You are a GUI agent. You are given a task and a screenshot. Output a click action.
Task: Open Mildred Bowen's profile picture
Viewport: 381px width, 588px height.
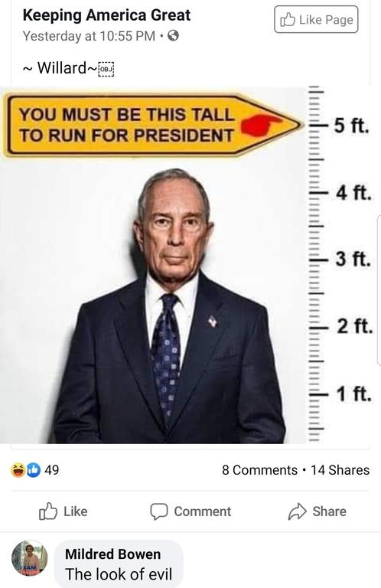pyautogui.click(x=30, y=558)
